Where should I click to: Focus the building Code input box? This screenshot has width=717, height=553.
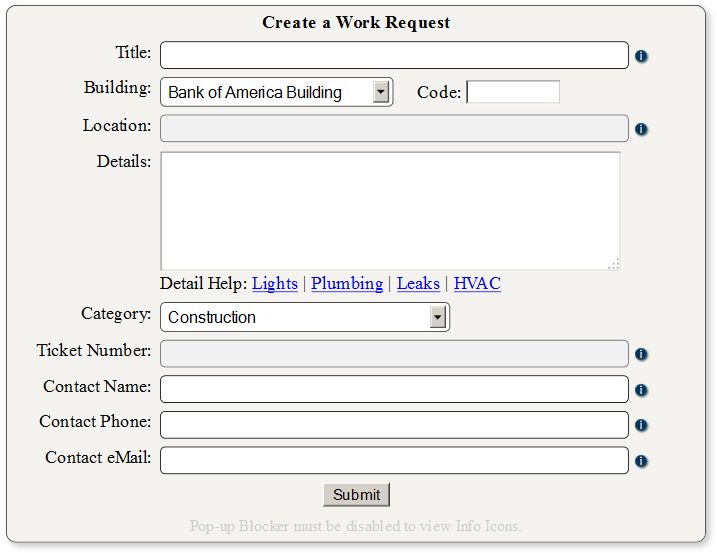[513, 92]
